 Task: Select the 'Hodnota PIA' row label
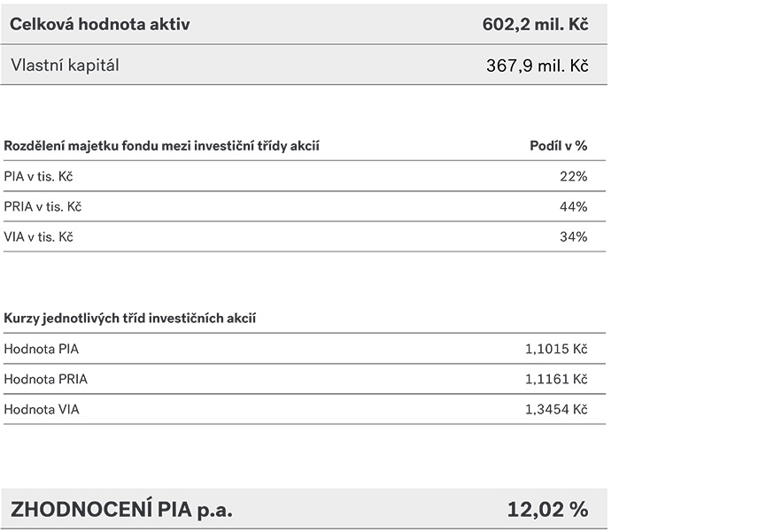(x=41, y=349)
